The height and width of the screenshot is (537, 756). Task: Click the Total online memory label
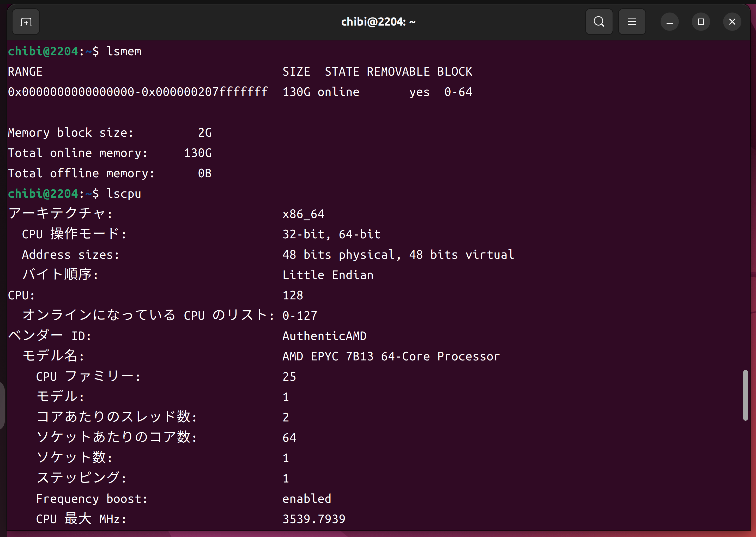(x=78, y=153)
